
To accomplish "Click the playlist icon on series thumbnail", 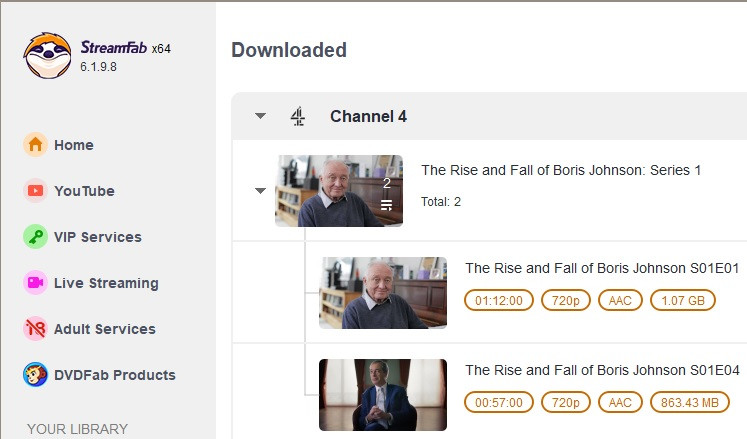I will tap(387, 205).
